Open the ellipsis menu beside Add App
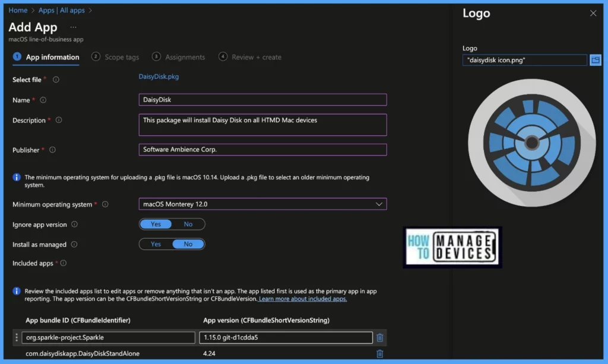The image size is (608, 364). (73, 27)
